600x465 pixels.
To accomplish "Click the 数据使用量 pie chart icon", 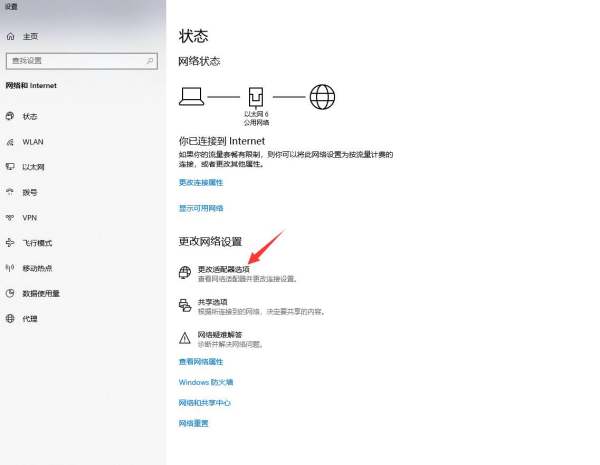I will click(x=10, y=294).
